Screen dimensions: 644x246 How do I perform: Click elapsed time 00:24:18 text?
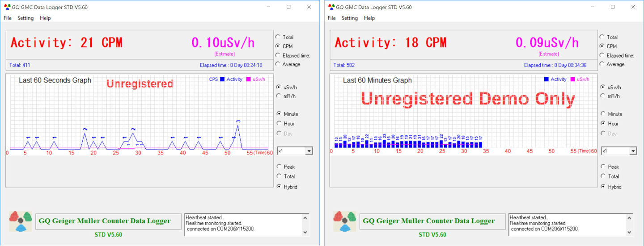[231, 65]
